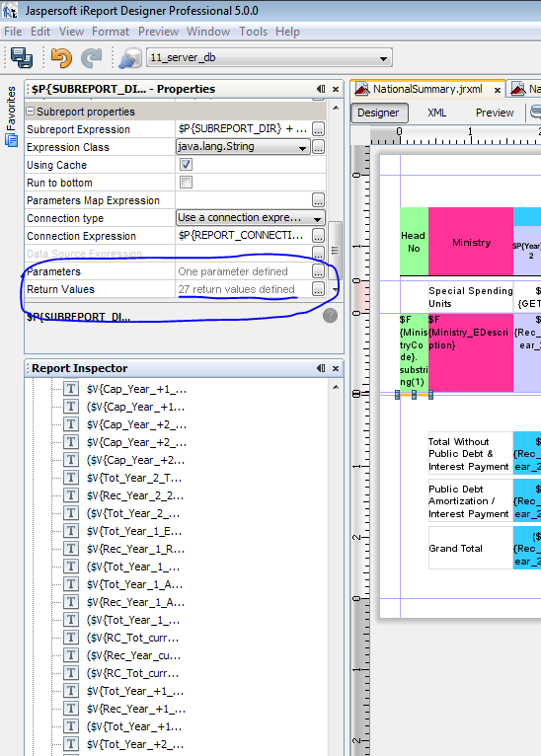Close the NationalSummary.jrxml tab
Screen dimensions: 541x756
[x=498, y=90]
